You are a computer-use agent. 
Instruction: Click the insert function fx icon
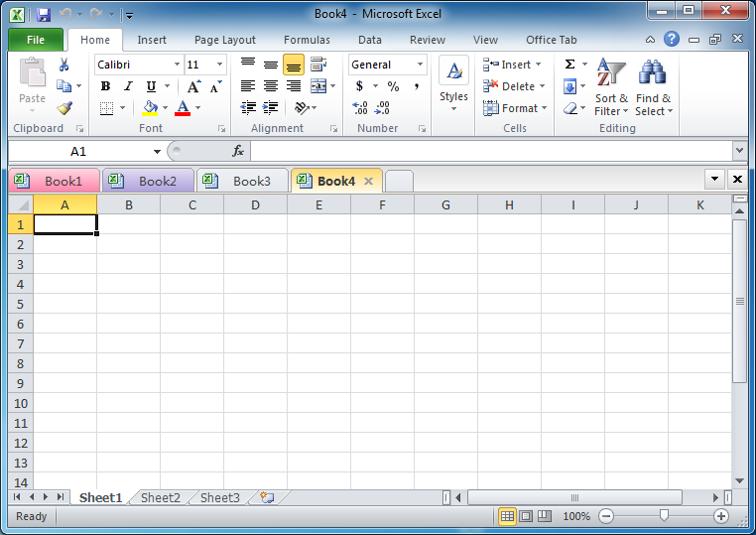point(238,151)
